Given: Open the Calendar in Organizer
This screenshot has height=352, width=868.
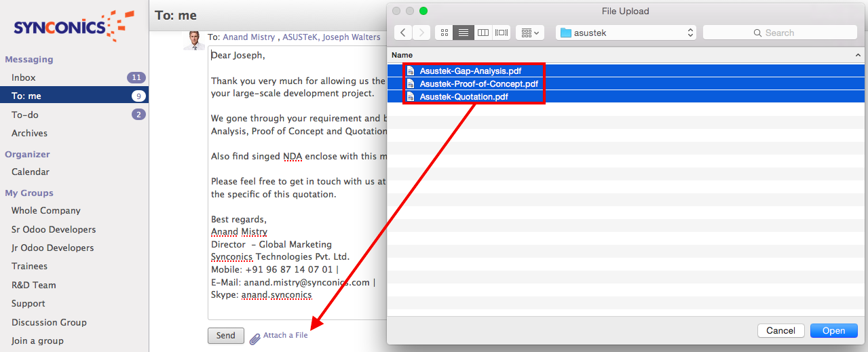Looking at the screenshot, I should coord(31,172).
